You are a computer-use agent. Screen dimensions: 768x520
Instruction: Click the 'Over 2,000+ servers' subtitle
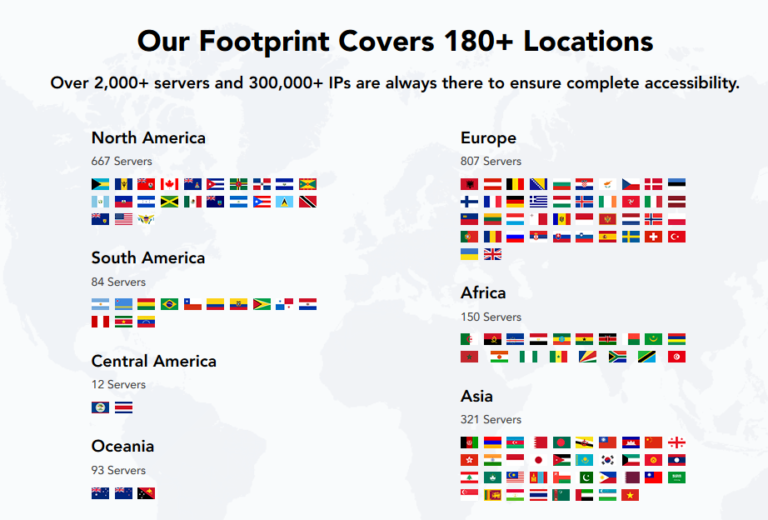(395, 83)
